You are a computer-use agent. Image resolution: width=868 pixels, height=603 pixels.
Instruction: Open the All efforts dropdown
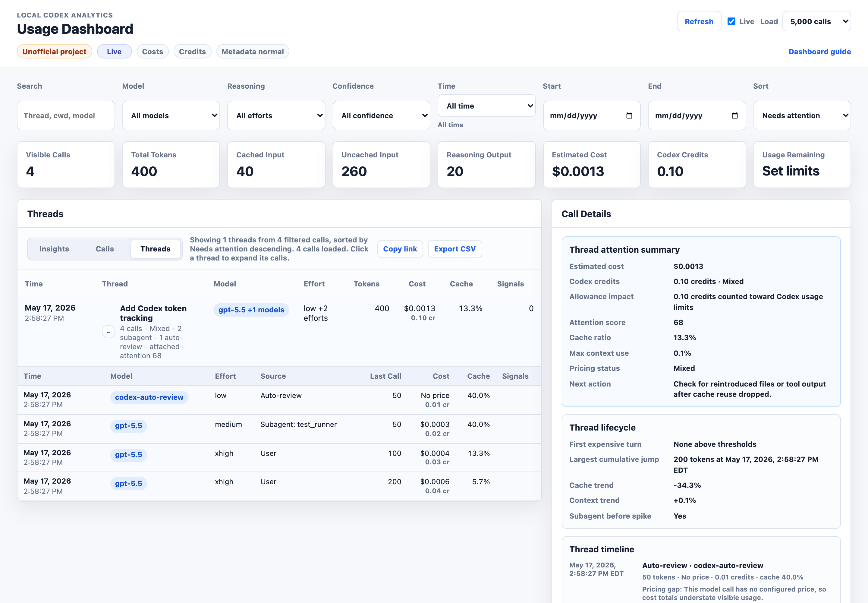276,115
